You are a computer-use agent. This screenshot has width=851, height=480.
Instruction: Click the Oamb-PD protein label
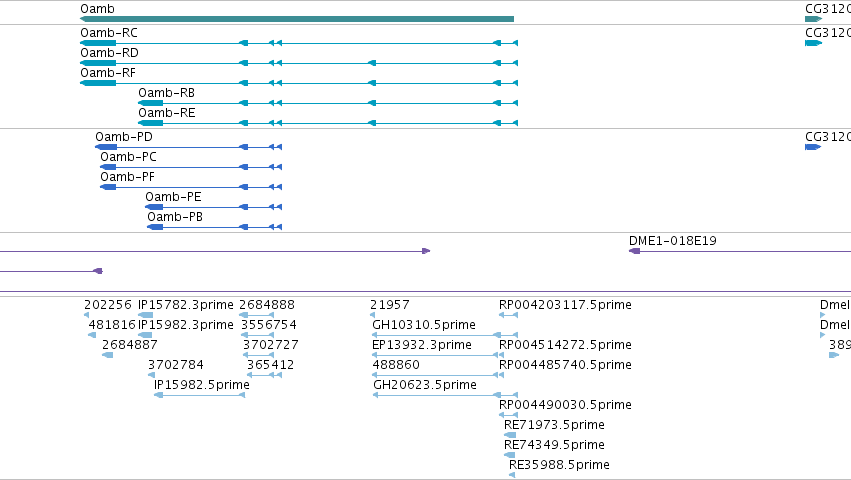(124, 137)
